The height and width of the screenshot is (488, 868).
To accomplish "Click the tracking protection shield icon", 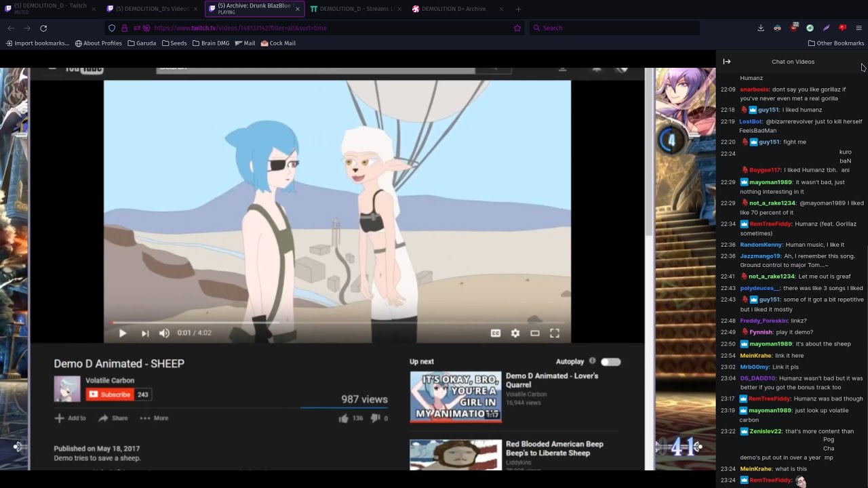I will tap(112, 28).
